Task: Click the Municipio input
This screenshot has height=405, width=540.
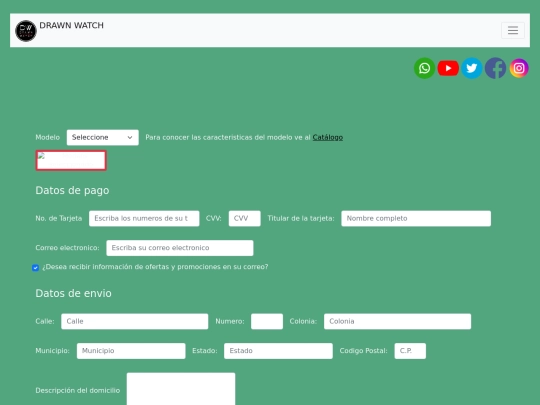Action: pos(131,351)
